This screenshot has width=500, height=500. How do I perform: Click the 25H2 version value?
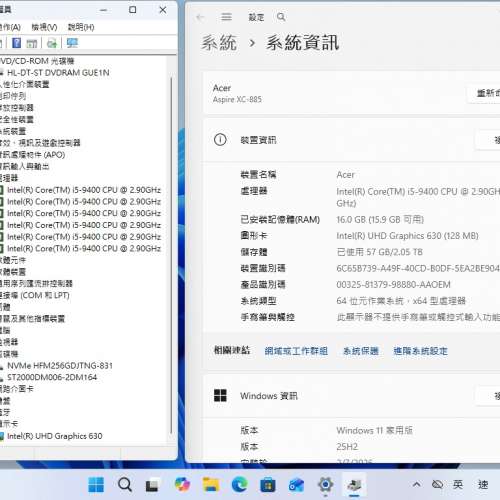pos(347,447)
